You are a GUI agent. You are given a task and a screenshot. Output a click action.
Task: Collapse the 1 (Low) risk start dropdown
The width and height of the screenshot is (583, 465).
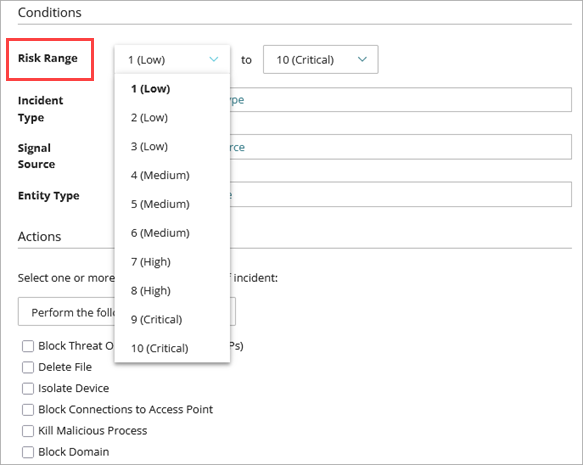coord(172,59)
